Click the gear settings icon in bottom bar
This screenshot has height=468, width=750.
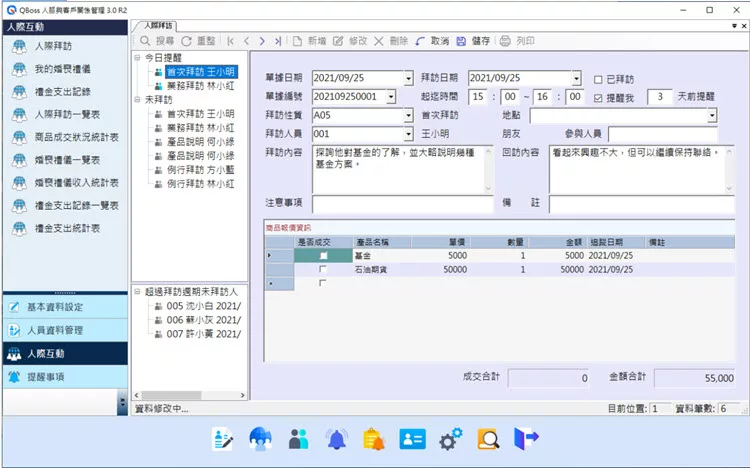tap(451, 438)
